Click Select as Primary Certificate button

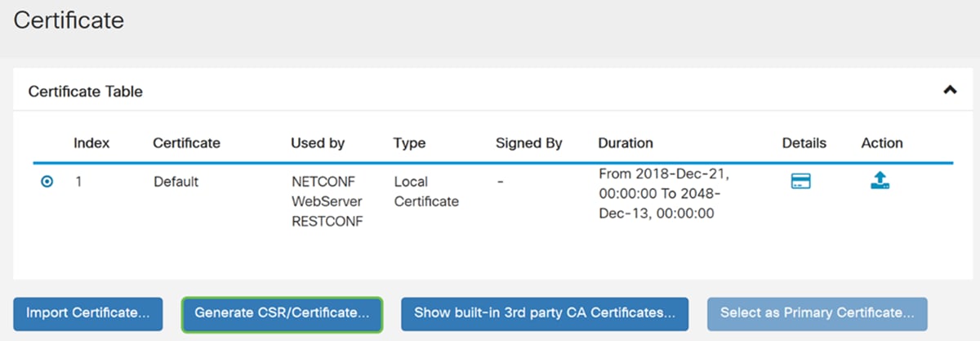tap(817, 313)
